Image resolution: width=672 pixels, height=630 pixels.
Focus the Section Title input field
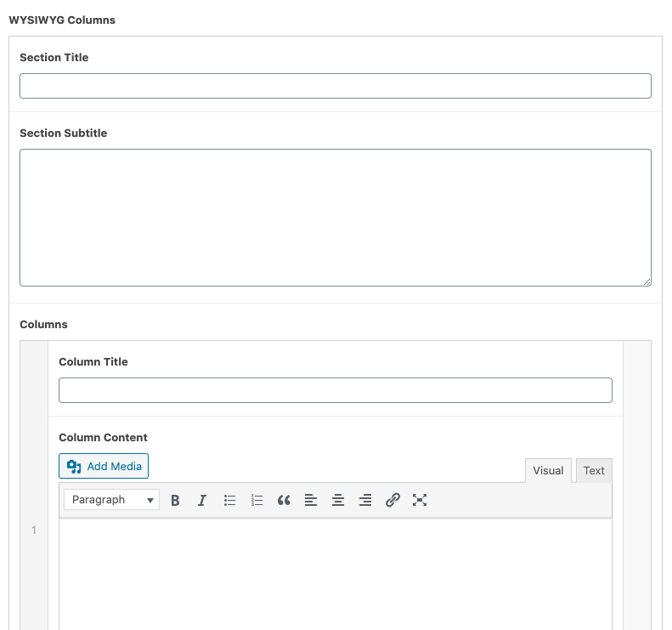(x=335, y=86)
